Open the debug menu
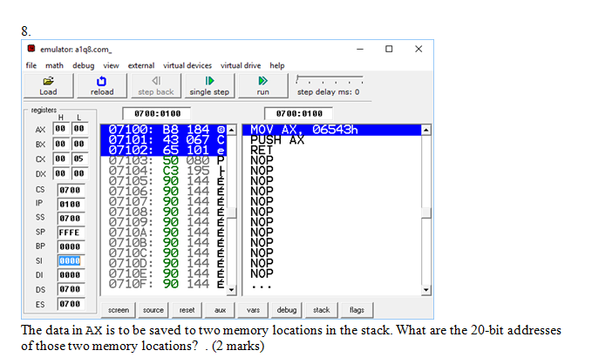This screenshot has width=592, height=364. (83, 65)
